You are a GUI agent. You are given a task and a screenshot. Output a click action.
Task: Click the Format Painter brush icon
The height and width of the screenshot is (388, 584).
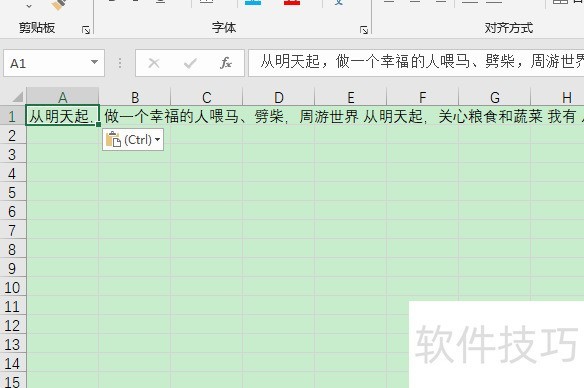click(59, 4)
